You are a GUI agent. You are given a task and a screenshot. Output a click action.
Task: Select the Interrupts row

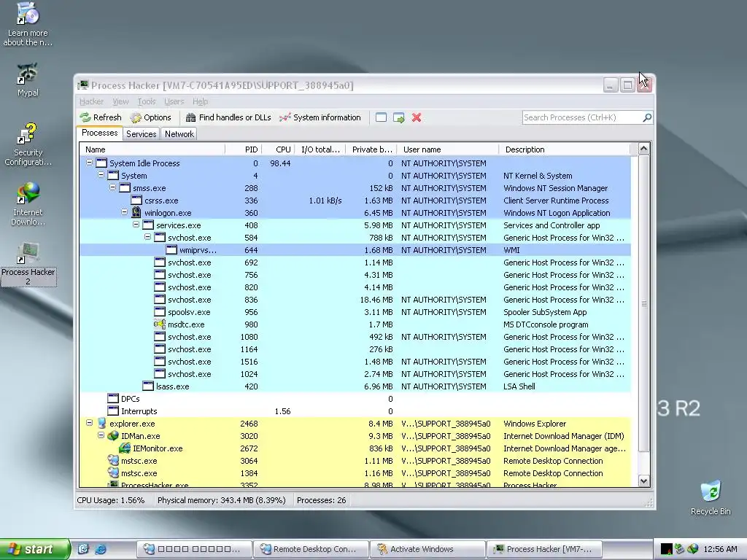(x=355, y=411)
